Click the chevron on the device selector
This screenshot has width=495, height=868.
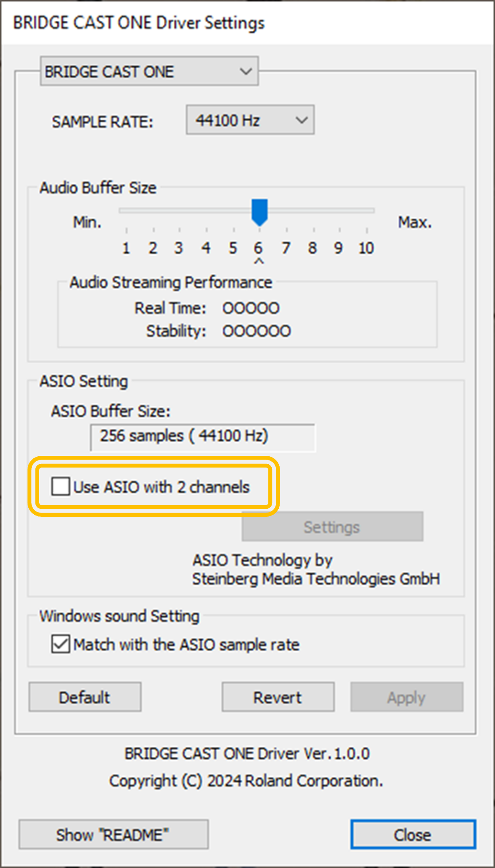tap(245, 71)
